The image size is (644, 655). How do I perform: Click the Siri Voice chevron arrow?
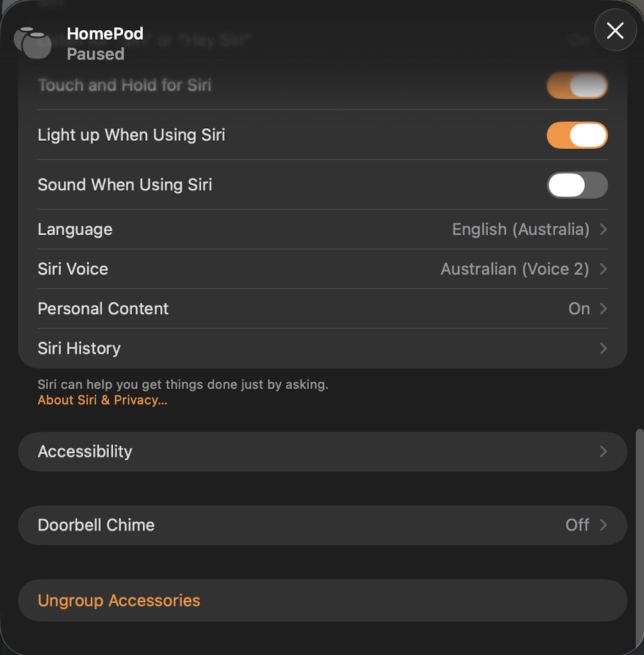pos(603,269)
